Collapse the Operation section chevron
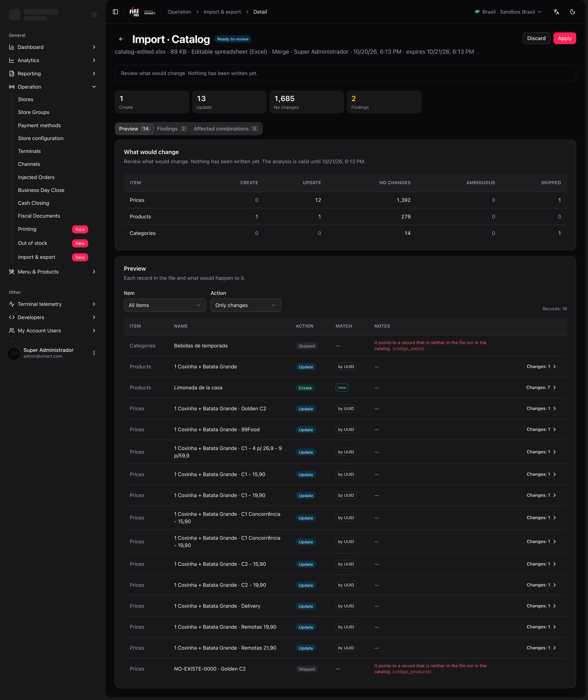 [94, 87]
